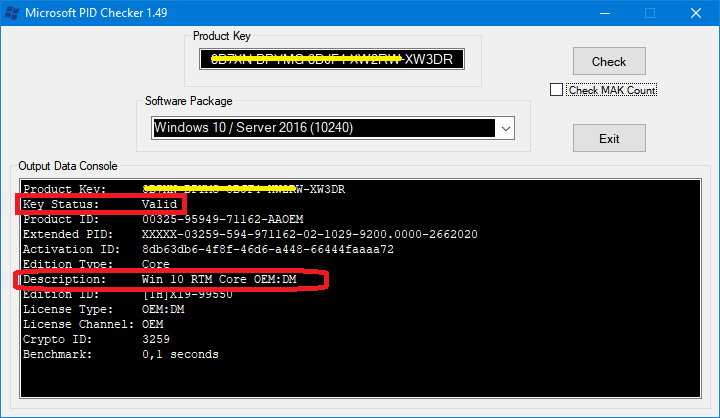
Task: Minimize the PID Checker window
Action: point(605,13)
